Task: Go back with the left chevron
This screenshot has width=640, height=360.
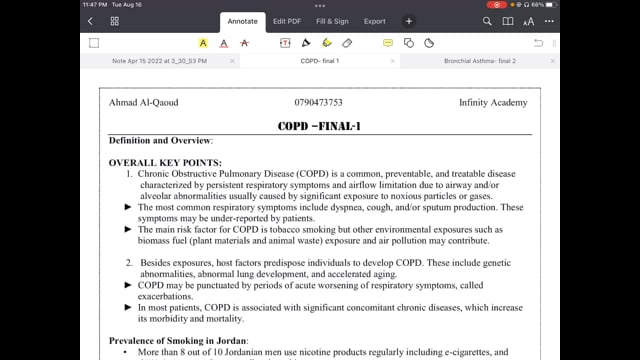Action: pyautogui.click(x=90, y=21)
